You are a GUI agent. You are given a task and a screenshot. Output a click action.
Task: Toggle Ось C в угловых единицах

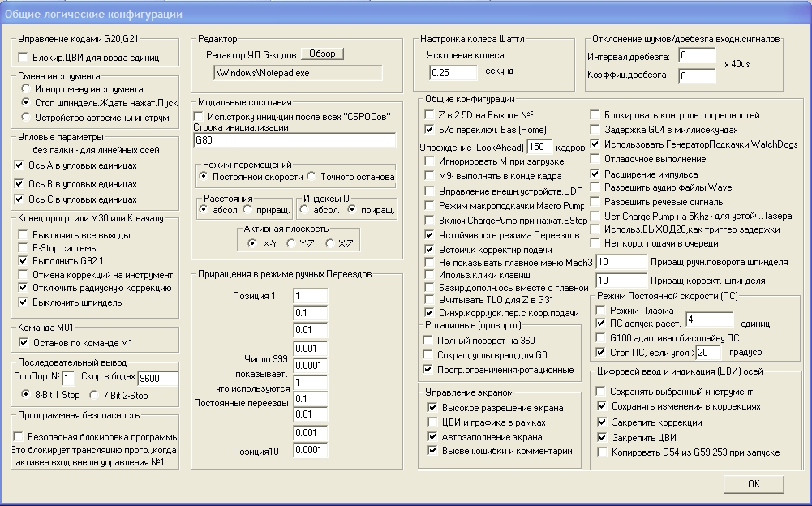(x=19, y=199)
